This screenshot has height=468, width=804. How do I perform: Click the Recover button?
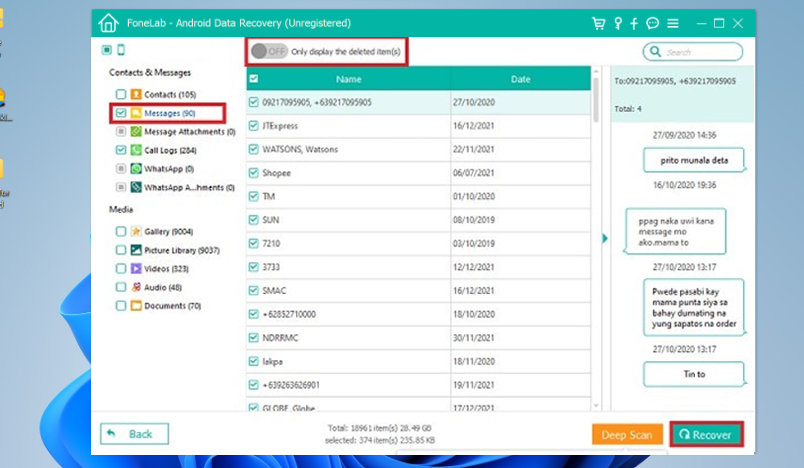click(706, 435)
